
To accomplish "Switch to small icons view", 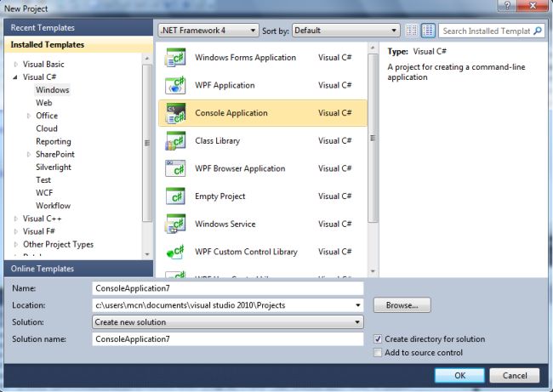I will coord(411,31).
